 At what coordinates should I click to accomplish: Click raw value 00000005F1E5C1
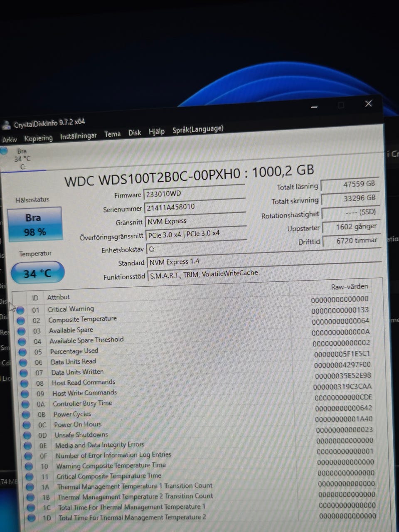[x=342, y=354]
